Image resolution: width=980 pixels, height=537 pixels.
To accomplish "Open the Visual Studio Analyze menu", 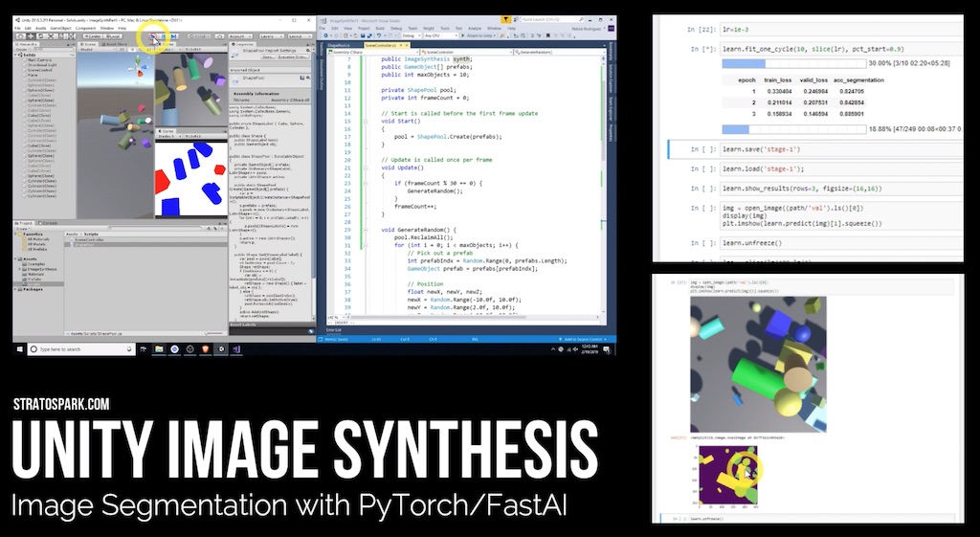I will point(475,28).
